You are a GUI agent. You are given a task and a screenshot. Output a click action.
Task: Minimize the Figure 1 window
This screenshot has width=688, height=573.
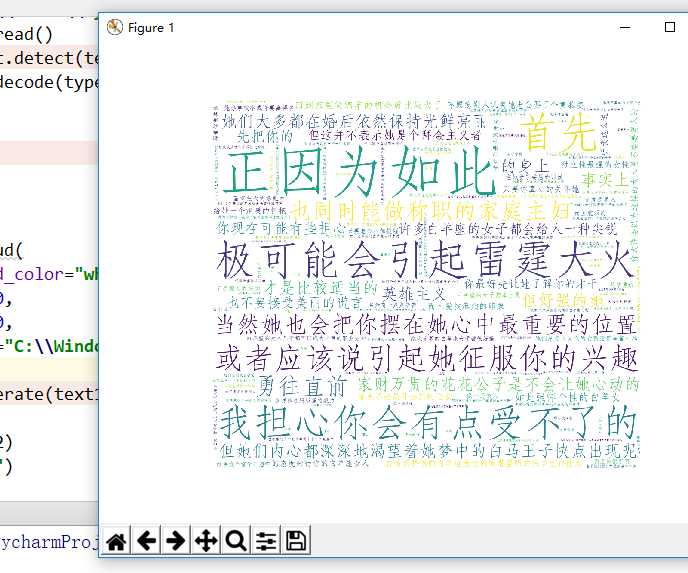pos(625,27)
